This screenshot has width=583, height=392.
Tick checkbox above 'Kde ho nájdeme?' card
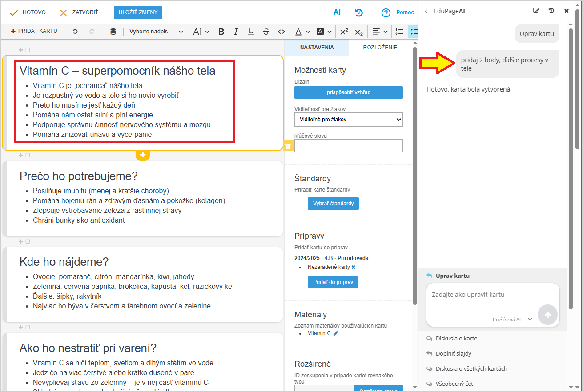tap(28, 241)
